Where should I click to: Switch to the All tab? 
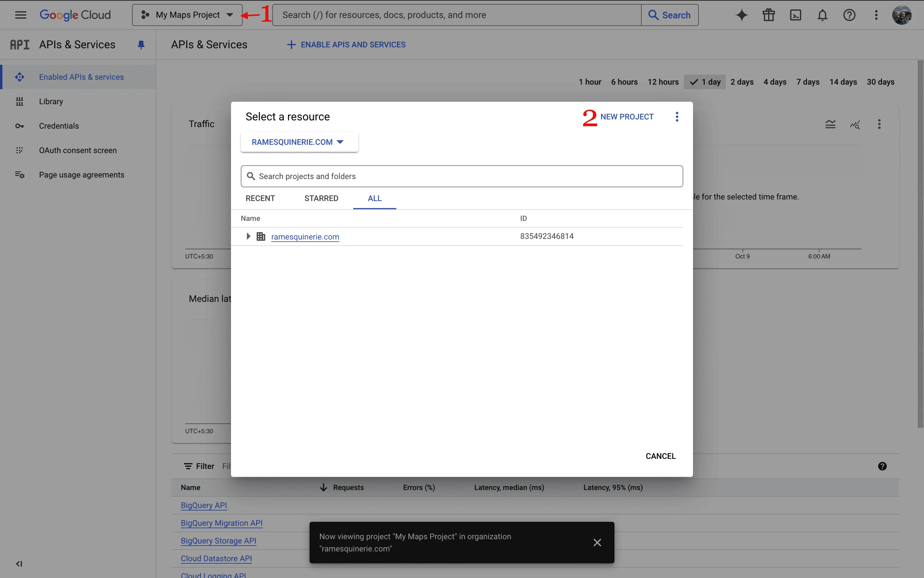pos(375,198)
